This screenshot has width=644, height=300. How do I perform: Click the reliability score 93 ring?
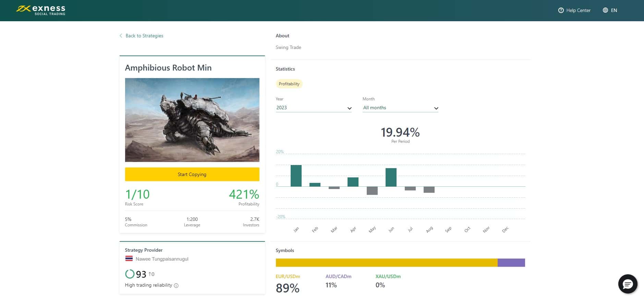130,274
